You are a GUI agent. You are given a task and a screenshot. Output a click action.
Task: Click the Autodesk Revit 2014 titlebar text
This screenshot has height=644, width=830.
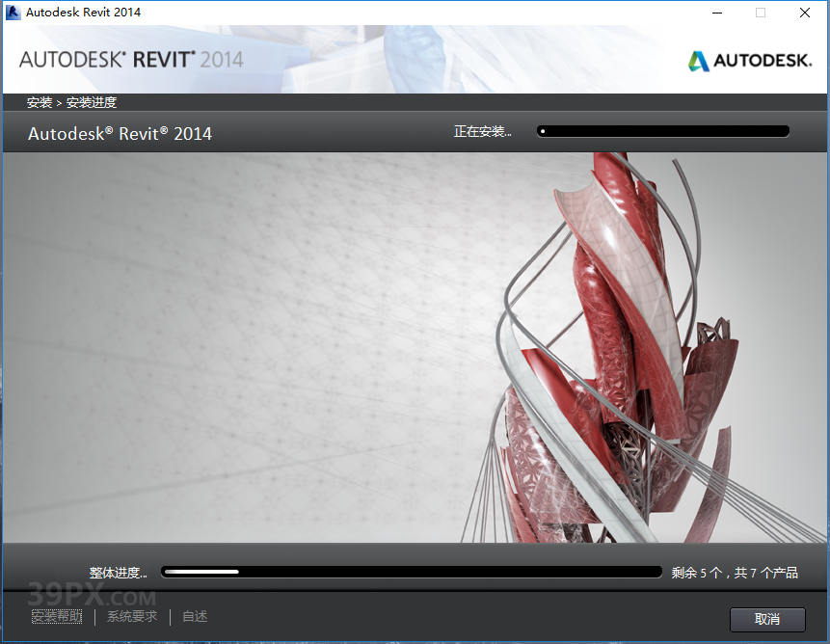(85, 13)
